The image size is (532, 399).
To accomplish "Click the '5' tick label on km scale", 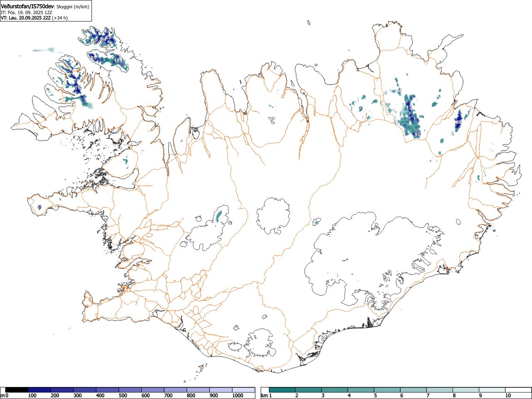I will (375, 396).
